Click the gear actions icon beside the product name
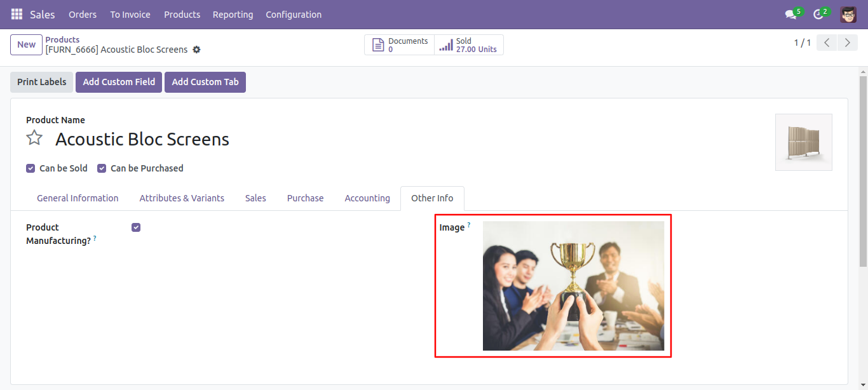Image resolution: width=868 pixels, height=390 pixels. (196, 50)
